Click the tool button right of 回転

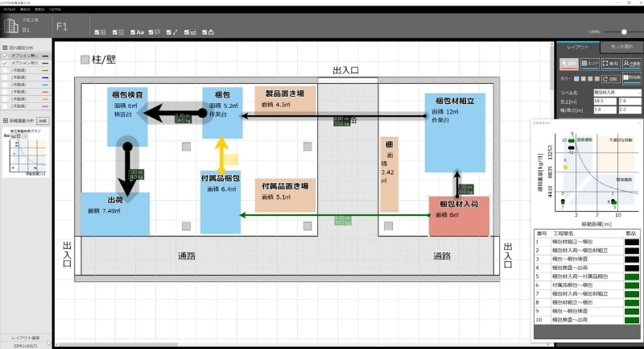coord(632,79)
